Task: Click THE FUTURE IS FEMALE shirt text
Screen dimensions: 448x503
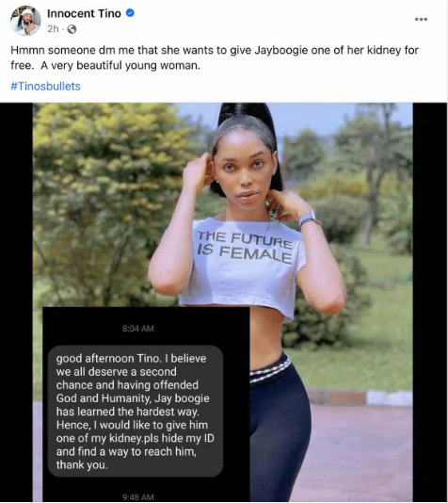Action: pos(245,247)
